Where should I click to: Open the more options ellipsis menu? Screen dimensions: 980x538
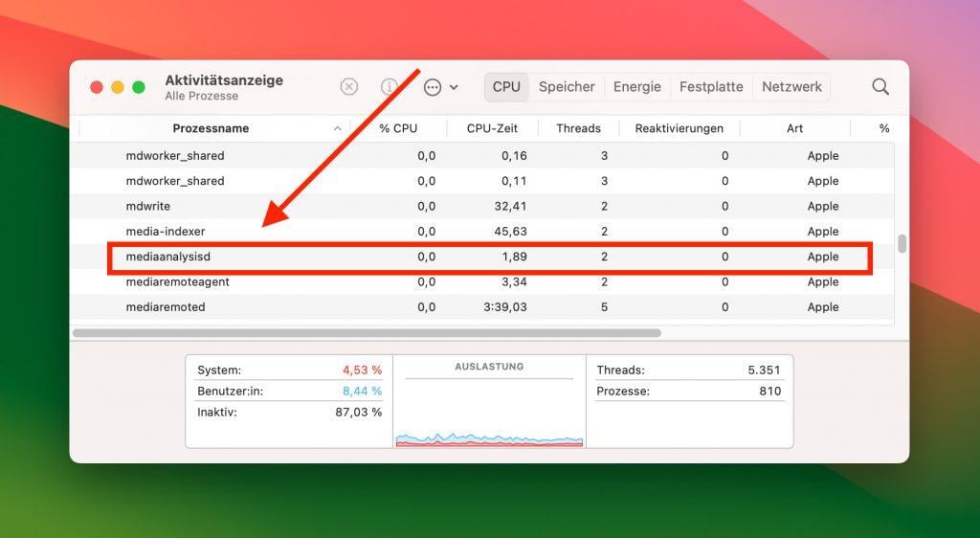(433, 87)
